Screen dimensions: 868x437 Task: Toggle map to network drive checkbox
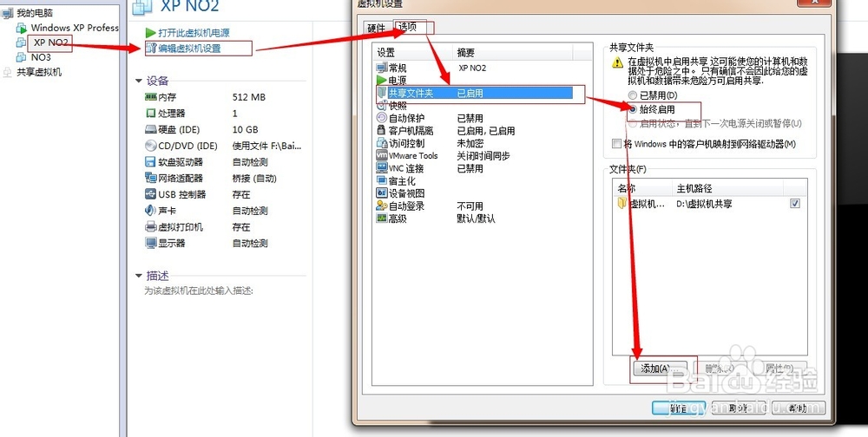coord(616,144)
